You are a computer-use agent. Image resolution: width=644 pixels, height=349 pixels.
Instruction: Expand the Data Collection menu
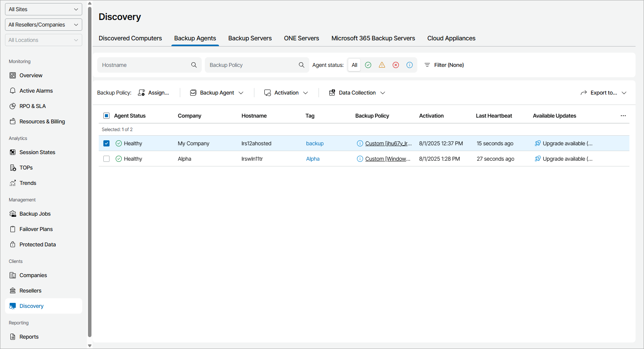tap(357, 93)
